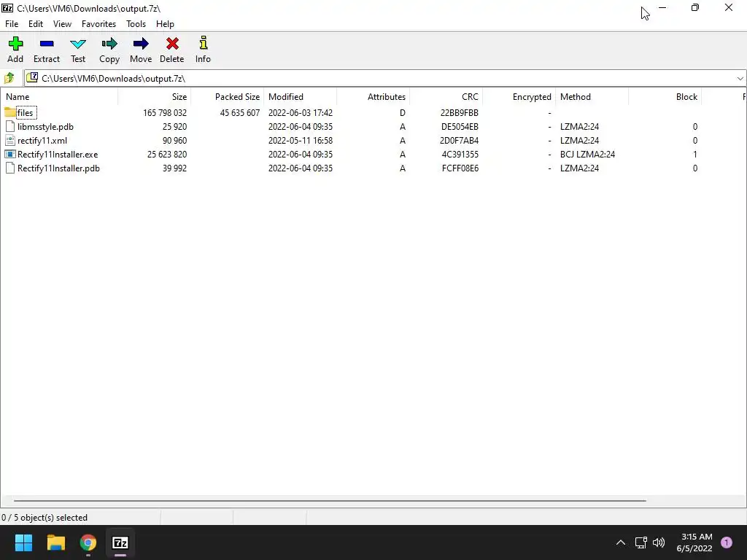Select the rectify11.xml file name
Screen dimensions: 747x560
(x=42, y=141)
